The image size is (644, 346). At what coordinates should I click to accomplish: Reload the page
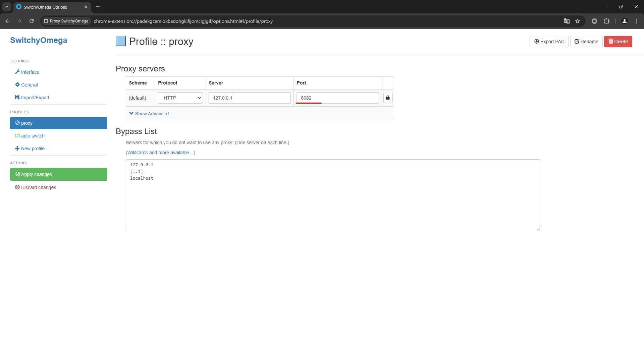[x=32, y=21]
